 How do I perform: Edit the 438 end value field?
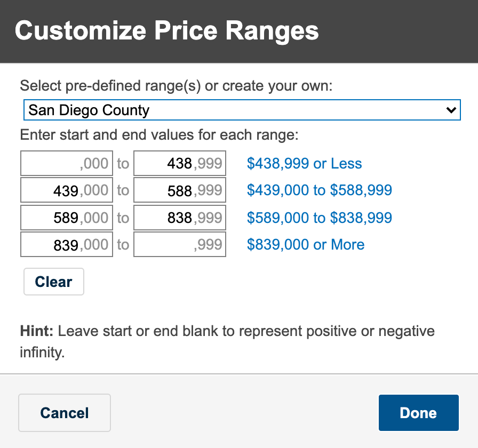point(180,163)
